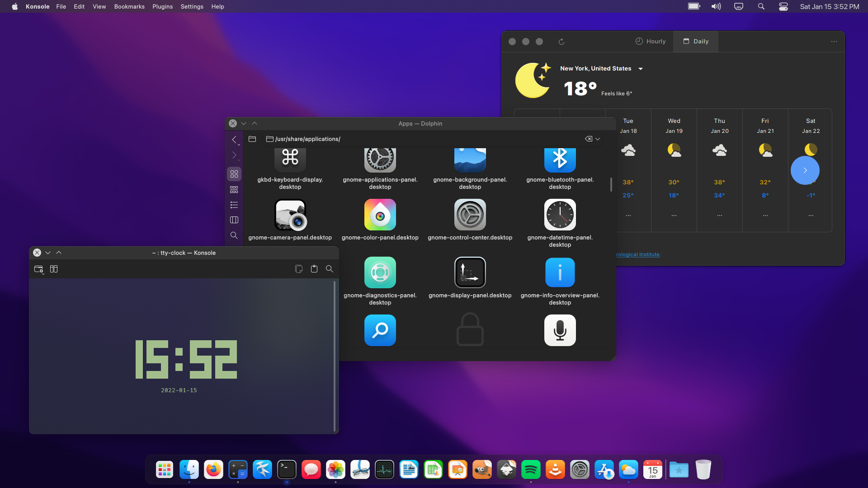Click the 18° current temperature reading
Image resolution: width=868 pixels, height=488 pixels.
[580, 89]
